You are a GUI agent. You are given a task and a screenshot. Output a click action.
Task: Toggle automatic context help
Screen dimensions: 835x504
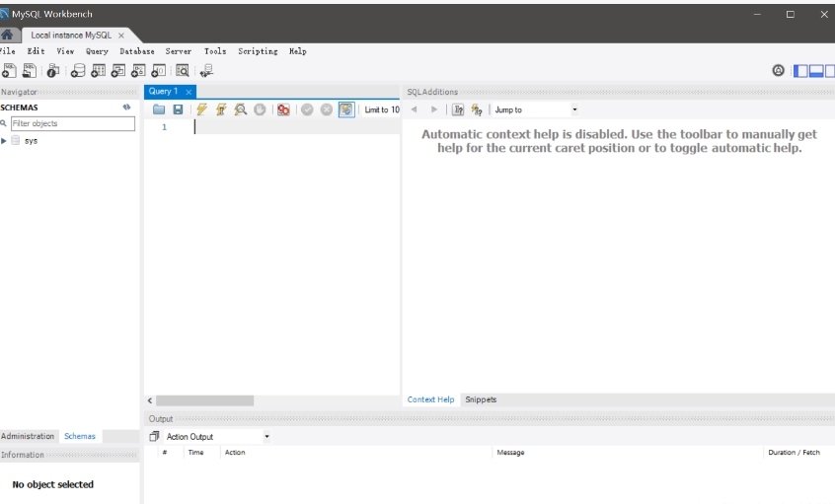click(477, 109)
